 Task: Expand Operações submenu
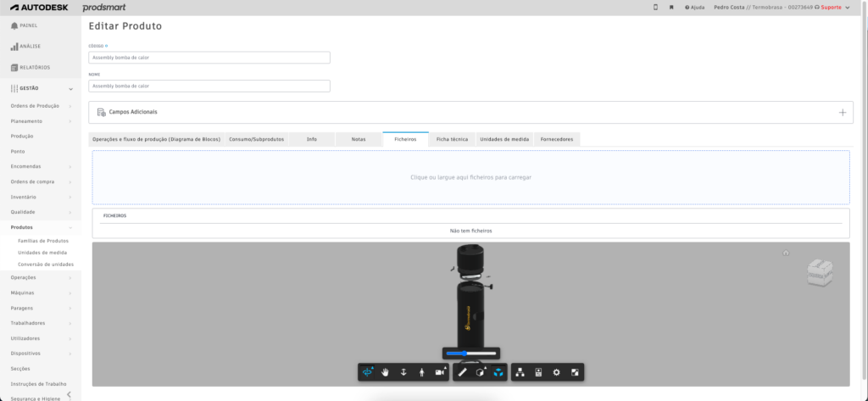pyautogui.click(x=70, y=277)
